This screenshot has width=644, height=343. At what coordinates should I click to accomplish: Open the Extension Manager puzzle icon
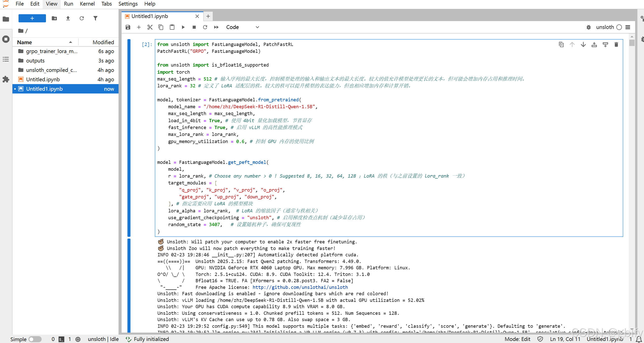point(6,79)
